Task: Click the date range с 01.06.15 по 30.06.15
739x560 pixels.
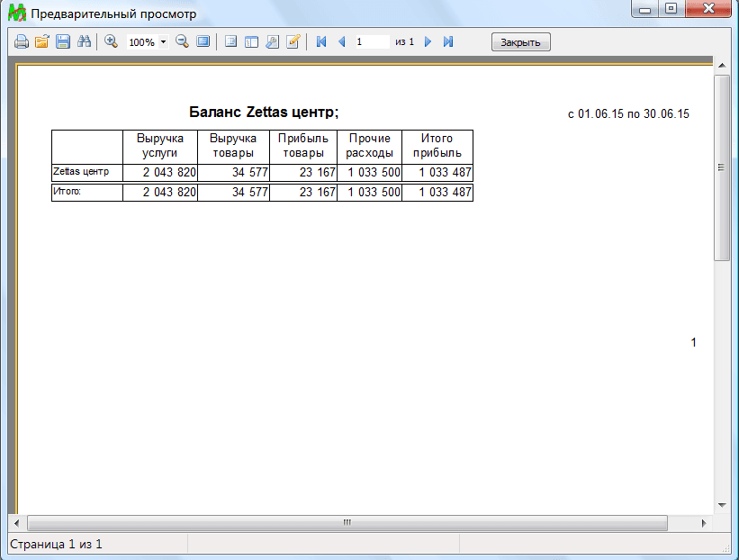Action: [628, 114]
